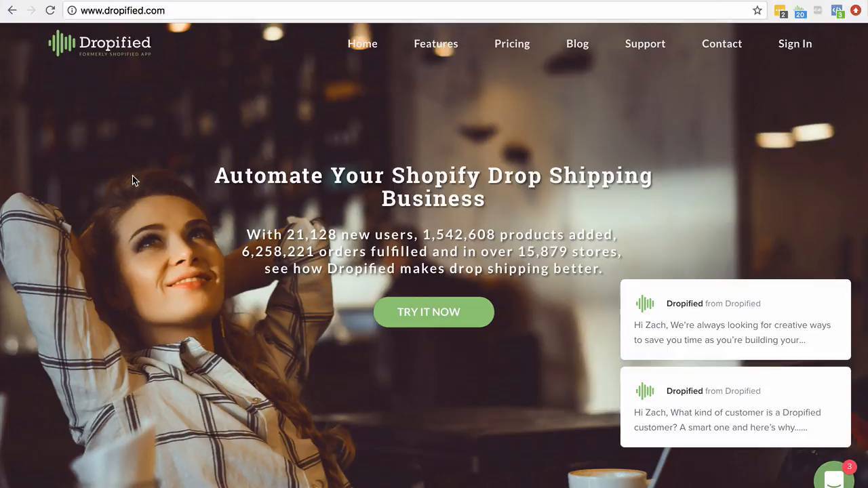This screenshot has width=868, height=488.
Task: Open the green chat launcher bubble
Action: click(835, 476)
